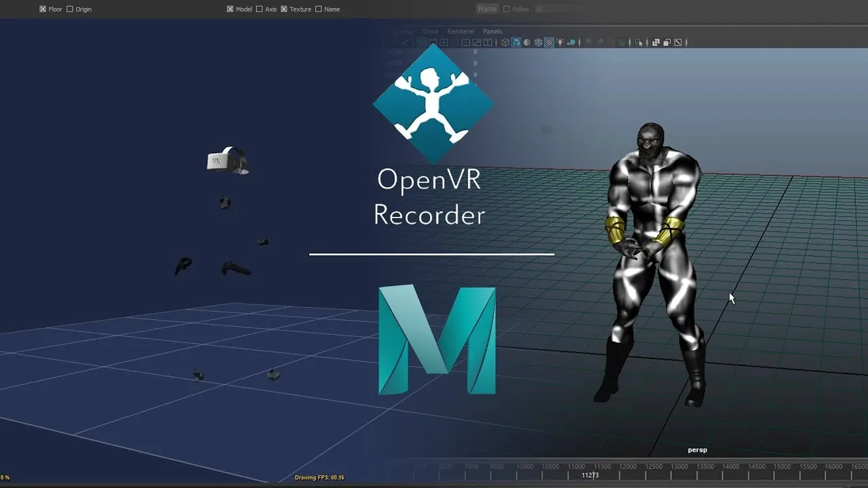The image size is (868, 488).
Task: Toggle the X-ray active components icon
Action: click(667, 42)
